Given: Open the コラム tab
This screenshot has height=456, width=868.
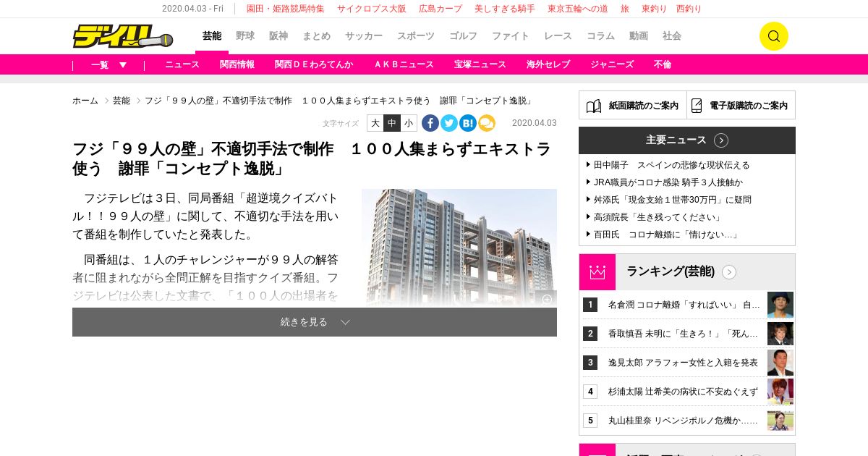Looking at the screenshot, I should point(600,36).
